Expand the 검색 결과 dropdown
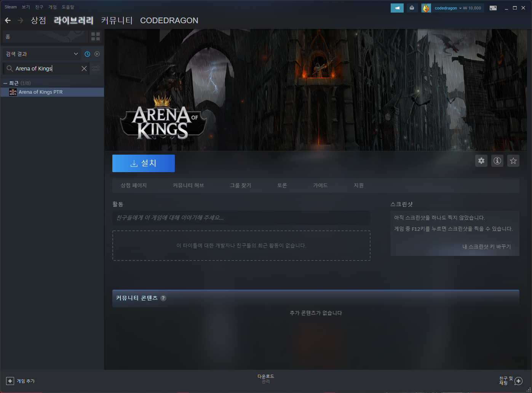This screenshot has width=532, height=393. point(42,54)
